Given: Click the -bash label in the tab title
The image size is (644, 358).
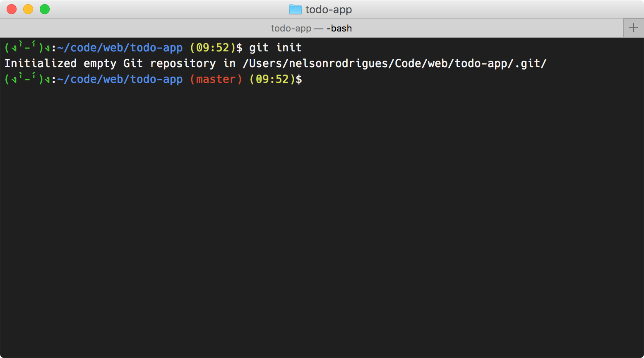Looking at the screenshot, I should click(x=339, y=28).
